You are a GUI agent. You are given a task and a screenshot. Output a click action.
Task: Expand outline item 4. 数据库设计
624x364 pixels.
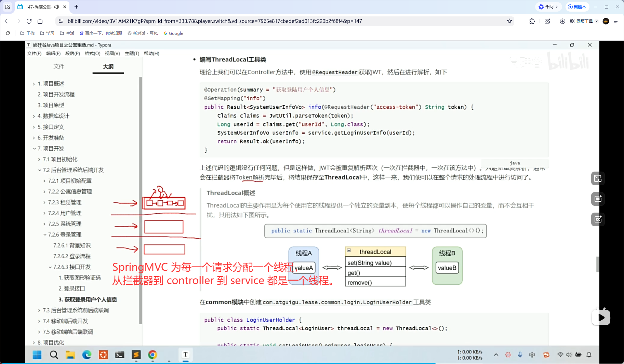tap(34, 116)
